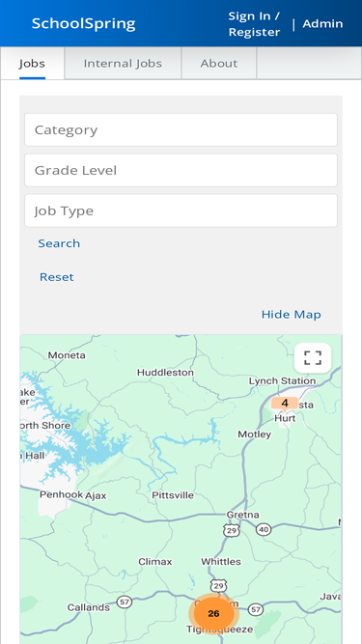Open the About tab
The image size is (362, 644).
219,64
